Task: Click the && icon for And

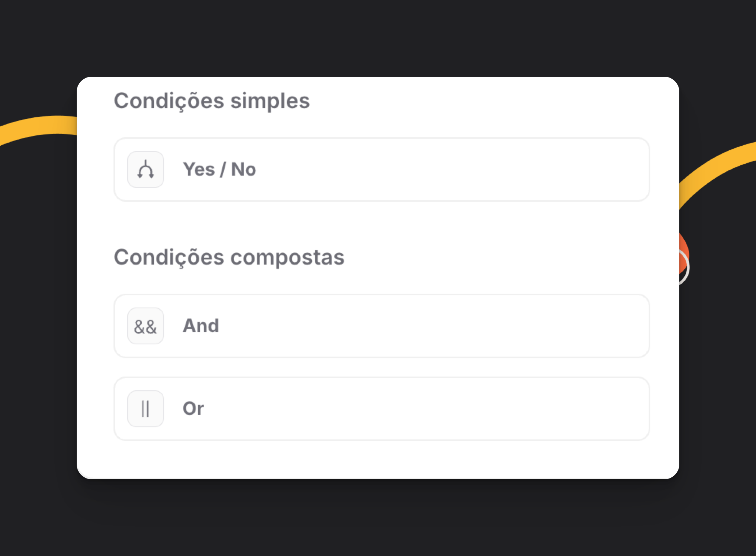Action: click(146, 326)
